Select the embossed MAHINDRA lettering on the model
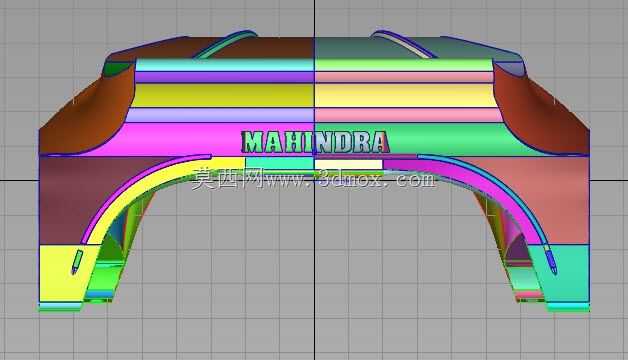628x360 pixels. tap(315, 142)
